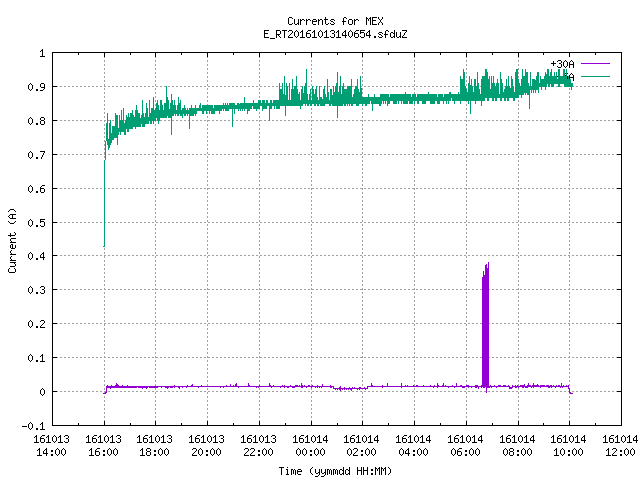The width and height of the screenshot is (640, 480).
Task: Click the green legend line sample
Action: point(595,76)
